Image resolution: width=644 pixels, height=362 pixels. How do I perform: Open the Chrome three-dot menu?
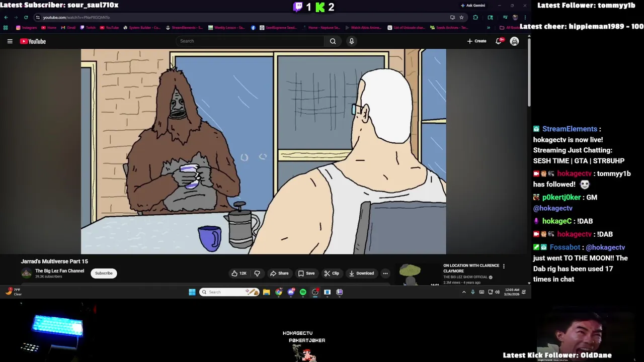click(525, 17)
